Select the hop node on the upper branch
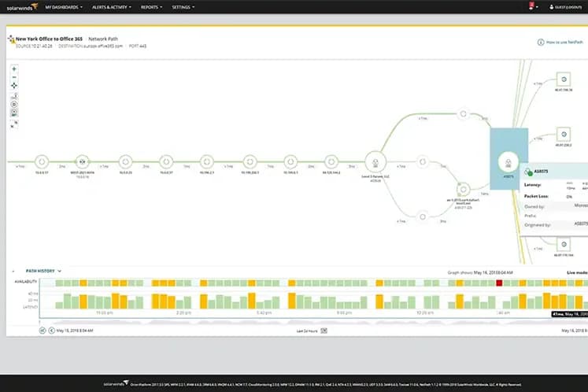 pos(463,113)
